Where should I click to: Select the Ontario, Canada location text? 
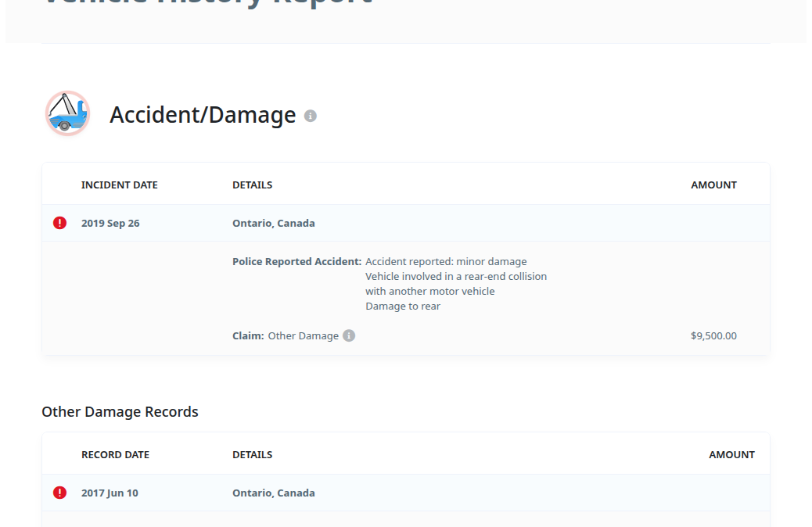click(x=273, y=222)
